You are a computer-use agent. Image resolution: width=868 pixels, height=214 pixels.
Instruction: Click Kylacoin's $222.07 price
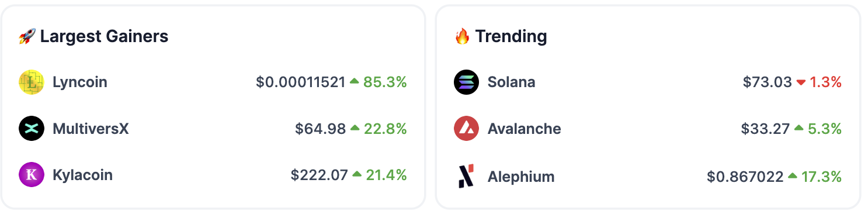pos(320,175)
